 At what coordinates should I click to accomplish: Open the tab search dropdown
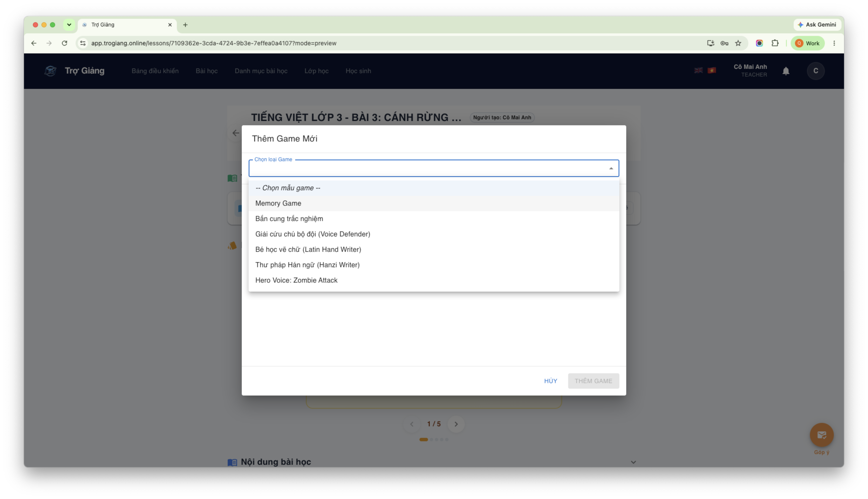pos(69,25)
